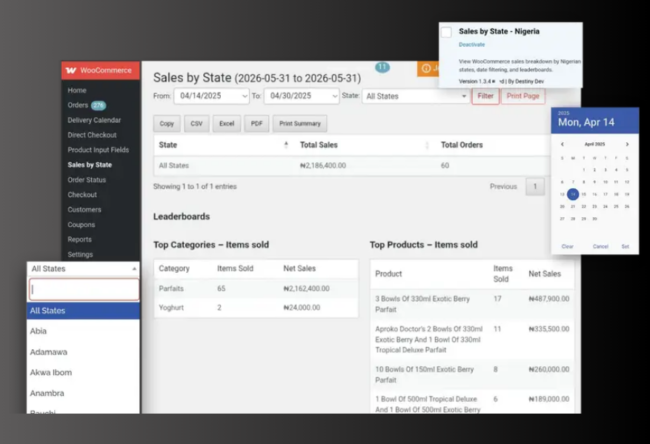Click Deactivate plugin link

[472, 44]
